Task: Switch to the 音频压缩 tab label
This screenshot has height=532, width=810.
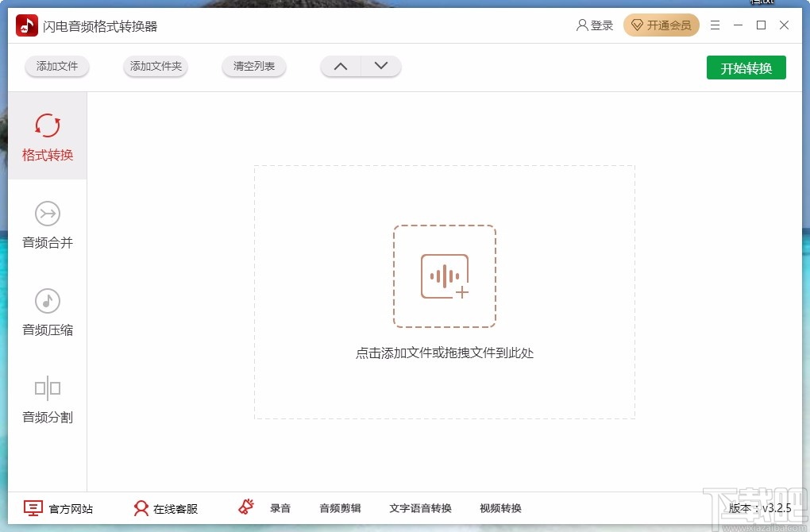Action: [48, 330]
